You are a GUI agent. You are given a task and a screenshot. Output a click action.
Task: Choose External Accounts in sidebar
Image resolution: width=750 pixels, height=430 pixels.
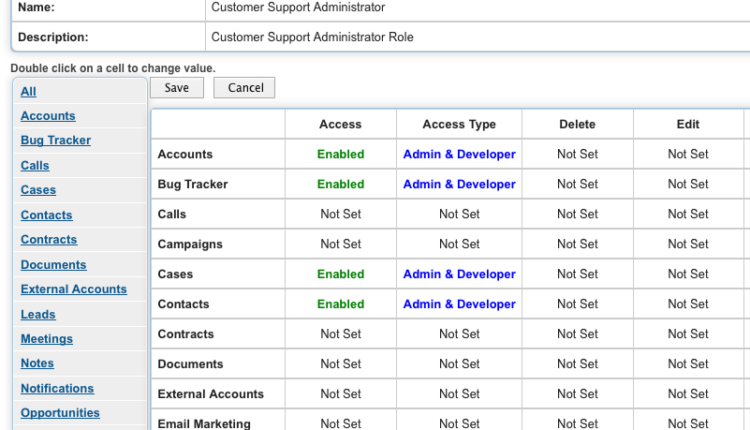pos(74,289)
